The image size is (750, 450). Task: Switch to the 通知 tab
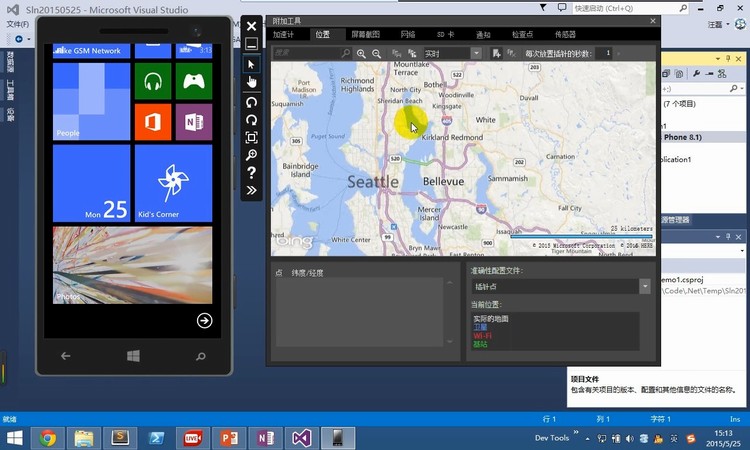[483, 34]
